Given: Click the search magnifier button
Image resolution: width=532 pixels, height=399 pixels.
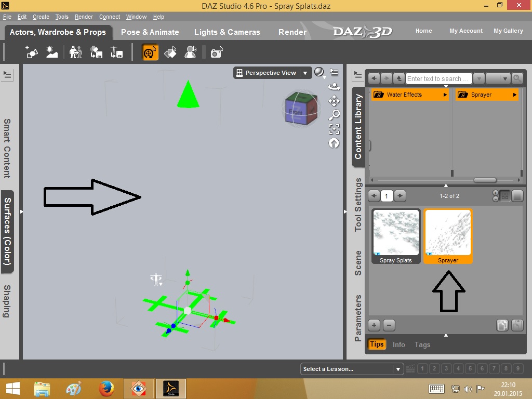Looking at the screenshot, I should coord(517,79).
